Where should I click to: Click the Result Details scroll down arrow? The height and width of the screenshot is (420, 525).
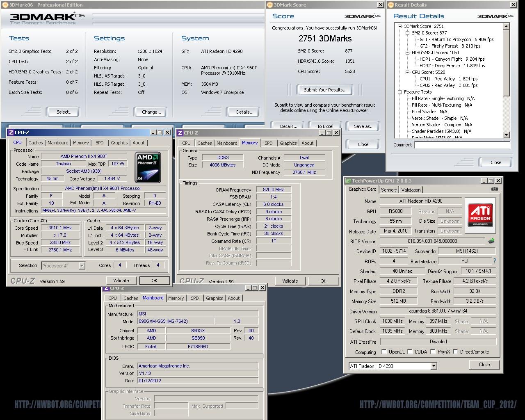pyautogui.click(x=506, y=135)
